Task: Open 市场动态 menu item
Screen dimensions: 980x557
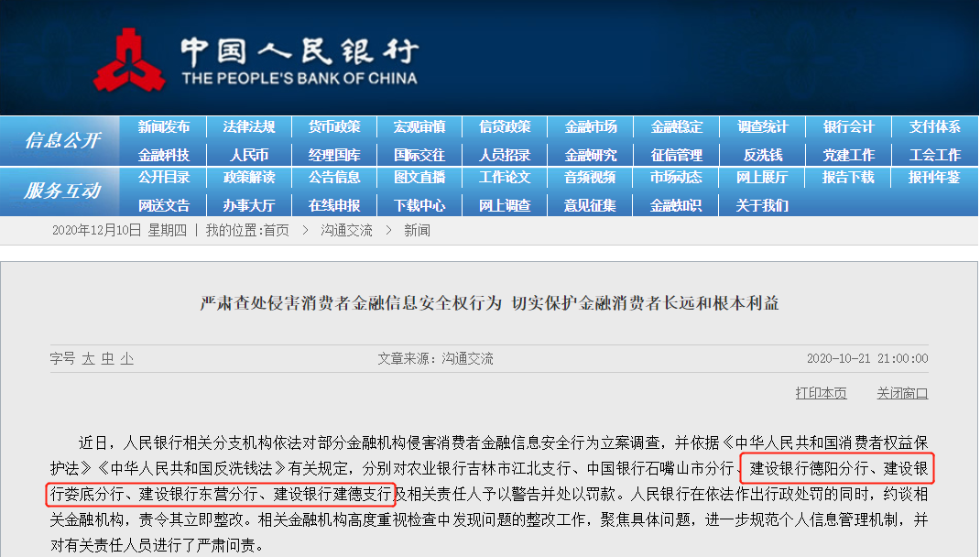Action: pos(676,178)
